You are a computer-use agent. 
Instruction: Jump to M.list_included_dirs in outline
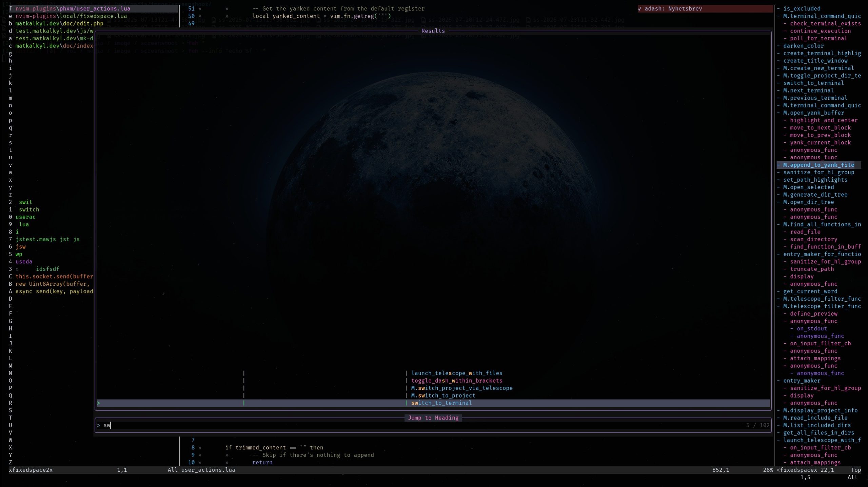point(817,425)
